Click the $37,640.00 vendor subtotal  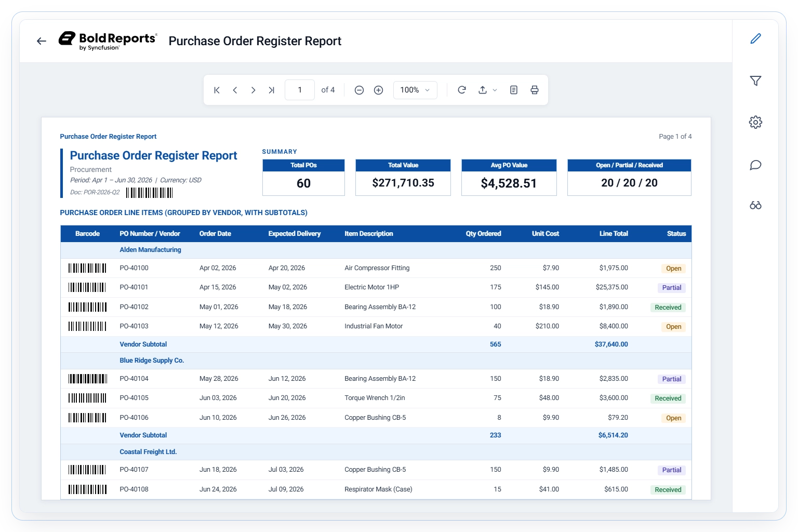pyautogui.click(x=611, y=344)
